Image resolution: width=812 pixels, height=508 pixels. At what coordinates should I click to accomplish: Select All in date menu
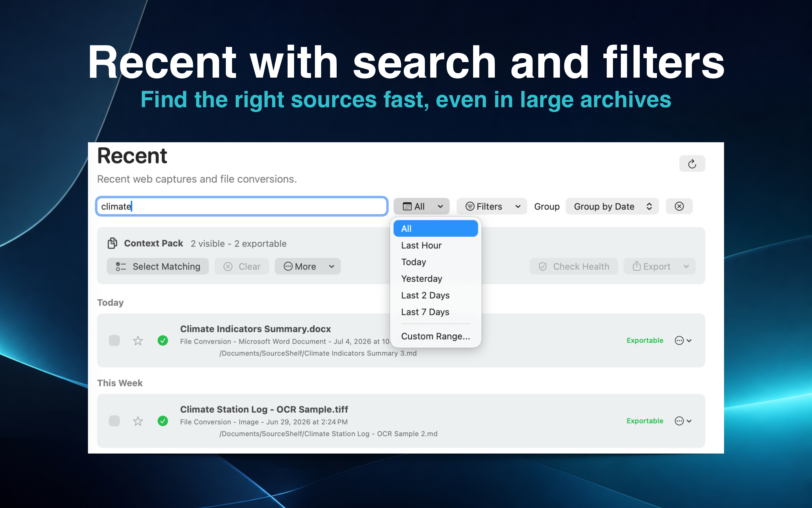pos(436,229)
